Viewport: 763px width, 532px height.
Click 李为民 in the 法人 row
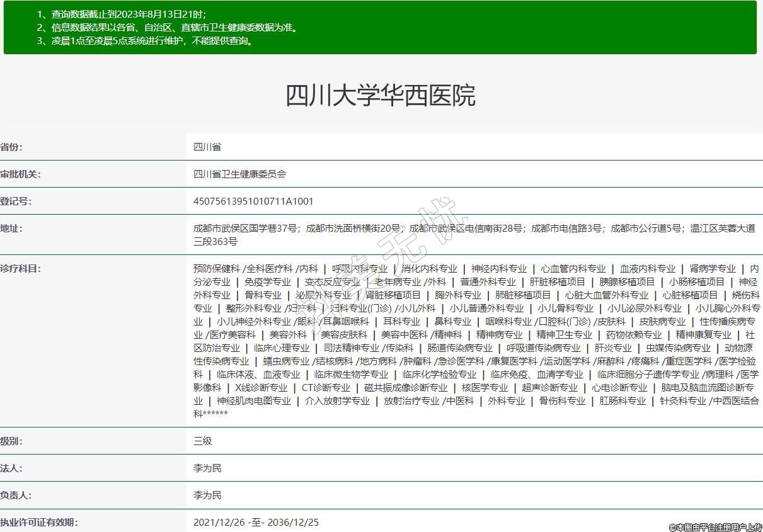click(x=207, y=468)
